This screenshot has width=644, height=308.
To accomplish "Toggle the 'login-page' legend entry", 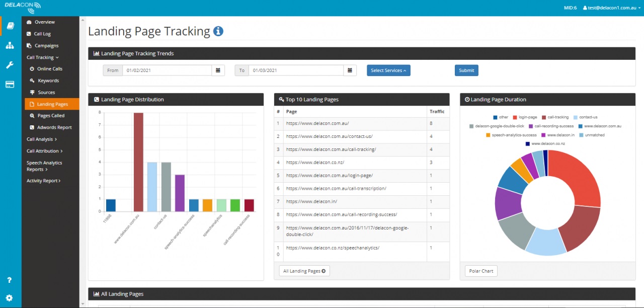I will click(x=525, y=117).
